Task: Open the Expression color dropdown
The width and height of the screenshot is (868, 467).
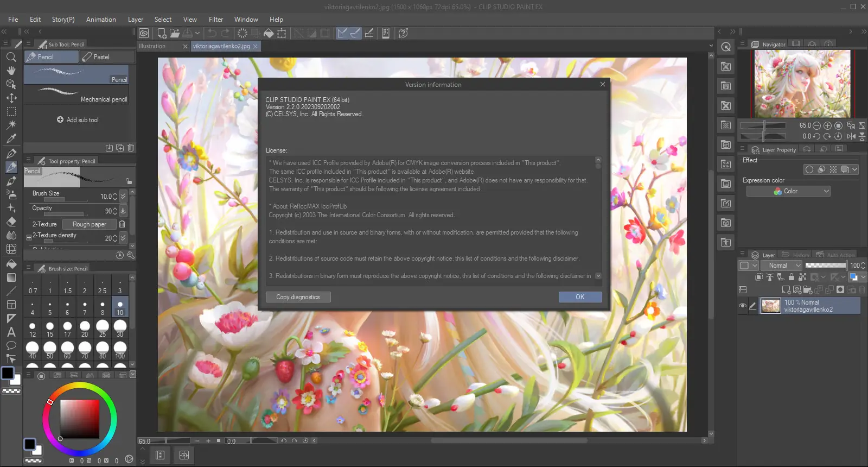Action: [x=788, y=191]
